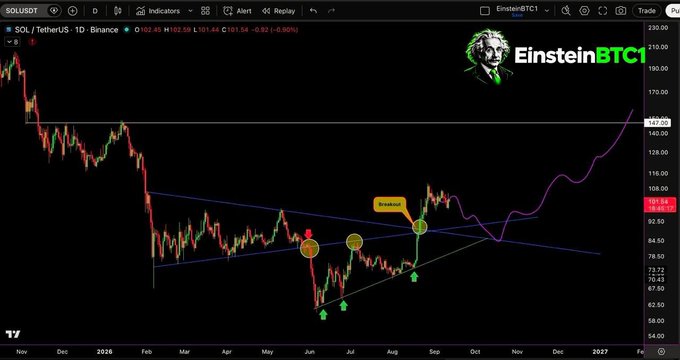Viewport: 680px width, 360px height.
Task: Save the layout using the Save link
Action: pos(517,15)
